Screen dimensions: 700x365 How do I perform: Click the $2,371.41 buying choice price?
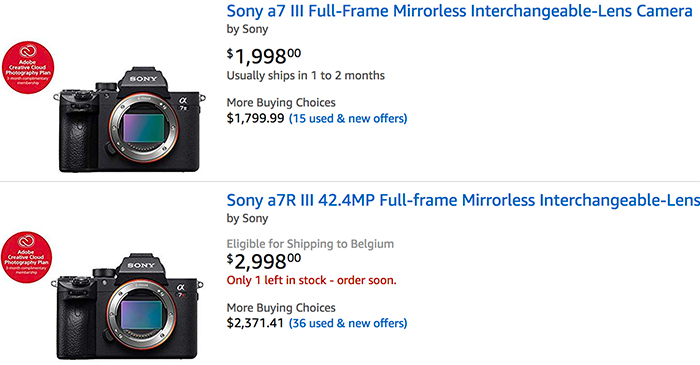point(255,323)
